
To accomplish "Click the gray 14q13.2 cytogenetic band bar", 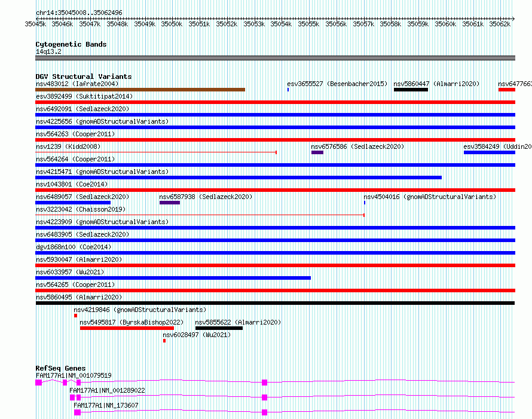I will pyautogui.click(x=275, y=58).
